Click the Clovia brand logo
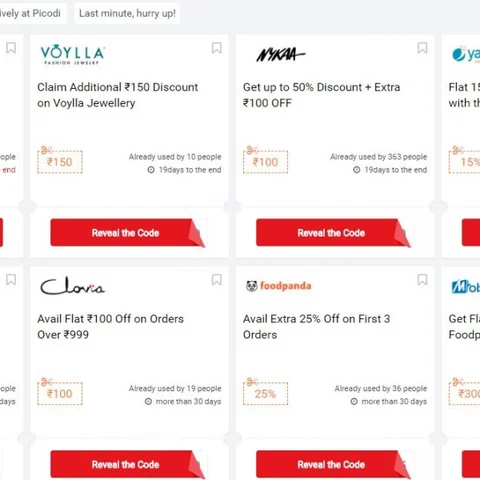The image size is (480, 480). [72, 286]
